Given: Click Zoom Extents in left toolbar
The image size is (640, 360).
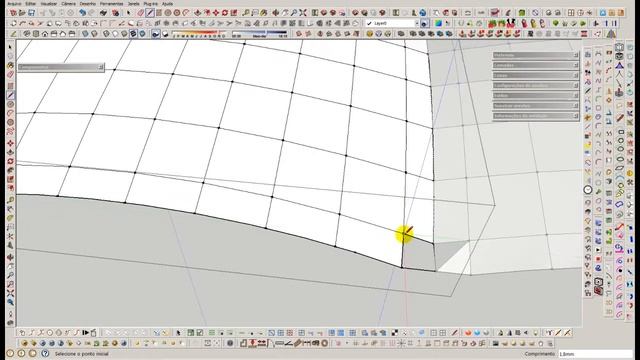Looking at the screenshot, I should coord(11,292).
